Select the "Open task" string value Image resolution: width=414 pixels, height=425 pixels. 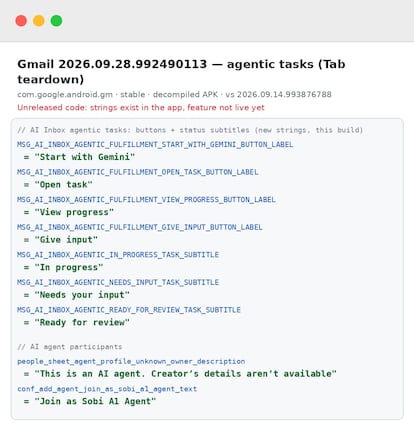coord(63,184)
